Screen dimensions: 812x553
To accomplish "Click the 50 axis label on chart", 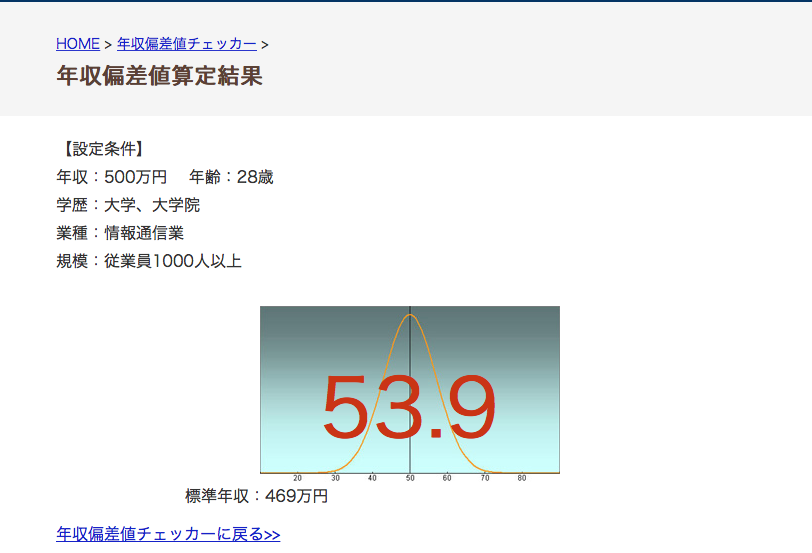I will [410, 478].
